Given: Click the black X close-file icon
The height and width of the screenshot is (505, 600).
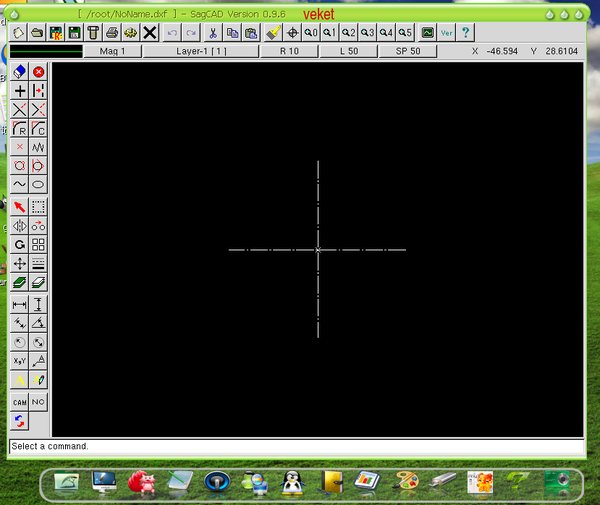Looking at the screenshot, I should click(150, 33).
